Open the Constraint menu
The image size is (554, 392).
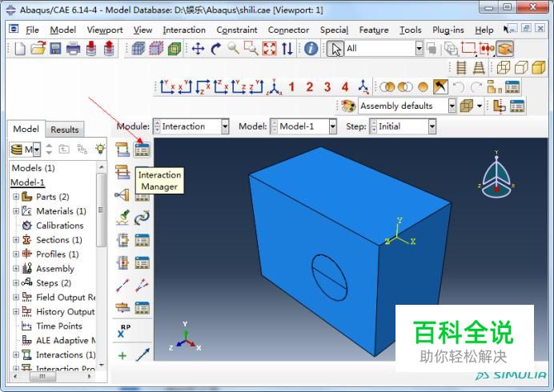(x=237, y=30)
